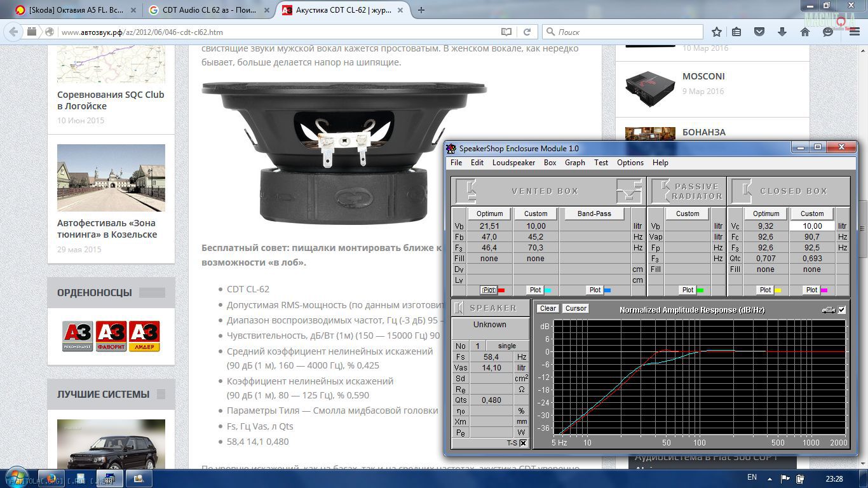Click the car icon above the graph
Image resolution: width=868 pixels, height=488 pixels.
coord(828,309)
